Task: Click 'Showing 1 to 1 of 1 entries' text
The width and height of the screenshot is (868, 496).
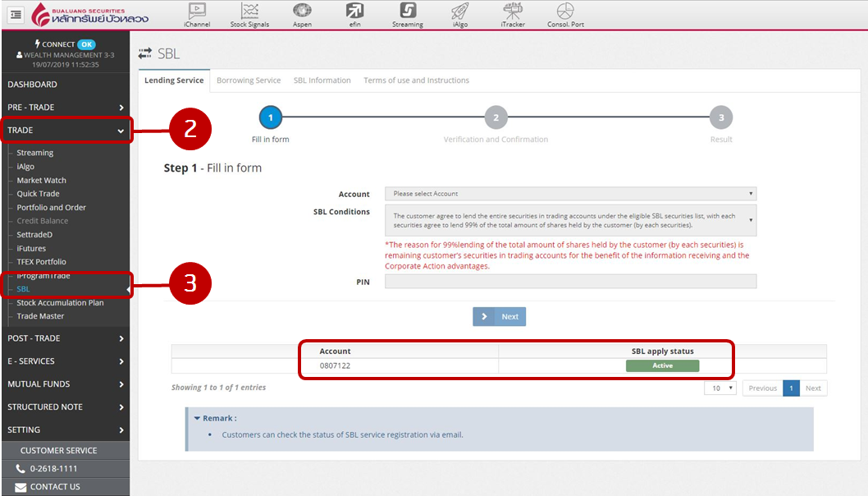Action: (x=219, y=388)
